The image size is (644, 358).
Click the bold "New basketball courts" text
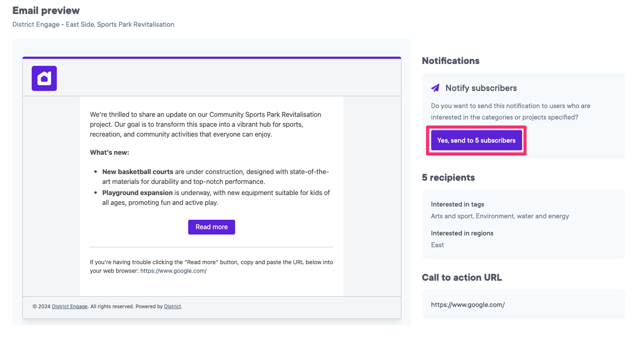138,172
